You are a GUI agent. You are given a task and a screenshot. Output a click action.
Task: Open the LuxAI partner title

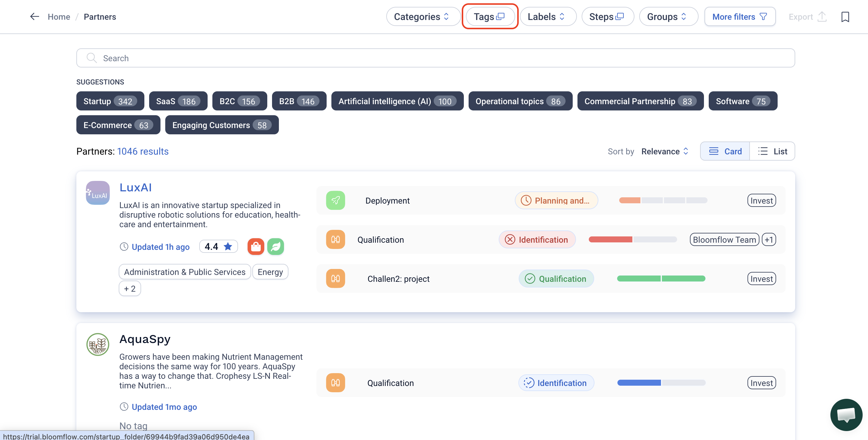coord(135,187)
